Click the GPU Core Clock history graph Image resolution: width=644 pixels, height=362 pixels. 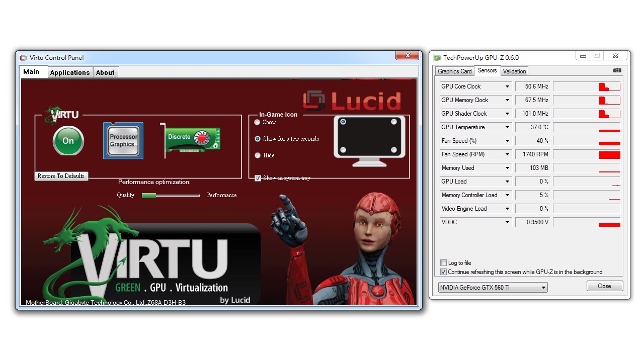(x=587, y=86)
